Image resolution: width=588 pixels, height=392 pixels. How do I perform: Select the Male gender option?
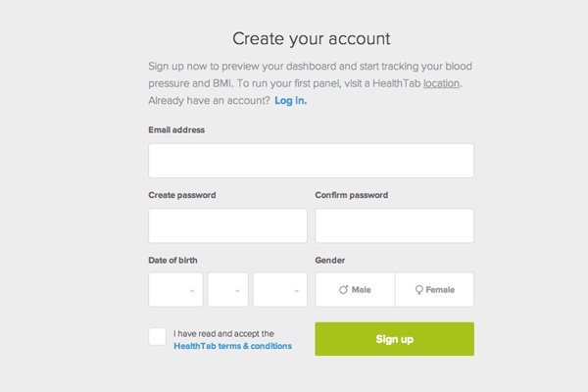click(355, 290)
